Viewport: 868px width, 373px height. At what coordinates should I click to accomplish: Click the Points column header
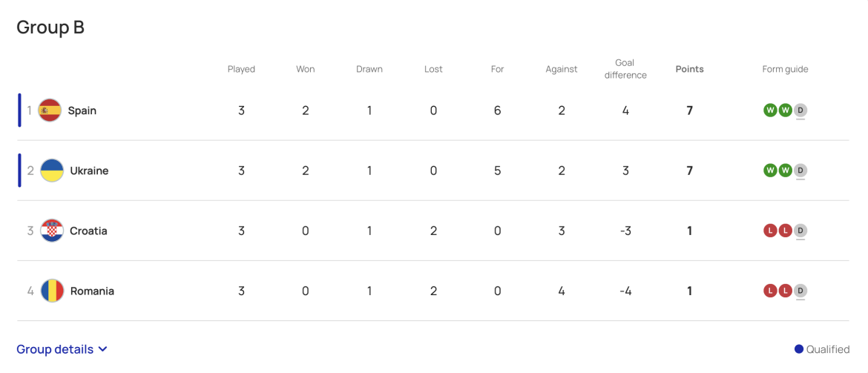[689, 69]
